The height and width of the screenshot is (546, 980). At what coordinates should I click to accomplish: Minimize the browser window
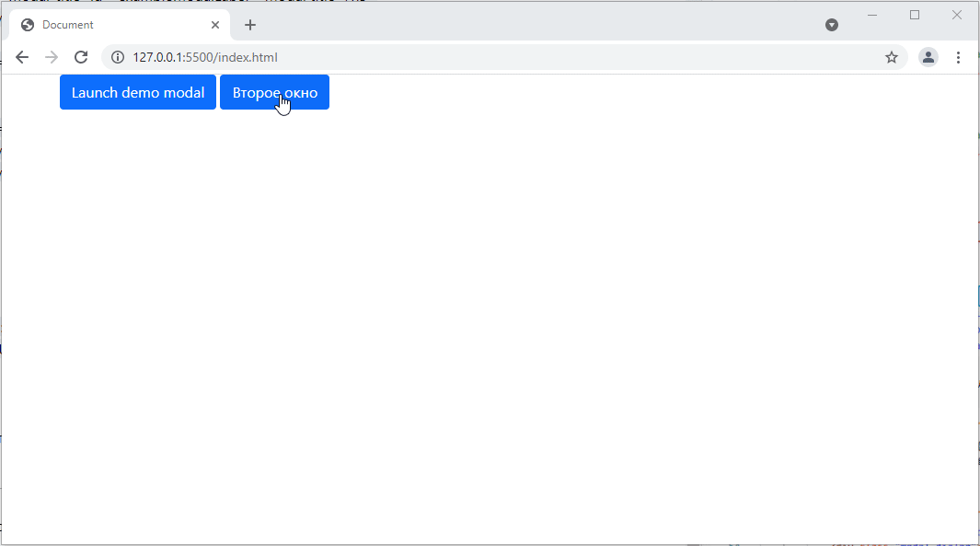(x=872, y=15)
